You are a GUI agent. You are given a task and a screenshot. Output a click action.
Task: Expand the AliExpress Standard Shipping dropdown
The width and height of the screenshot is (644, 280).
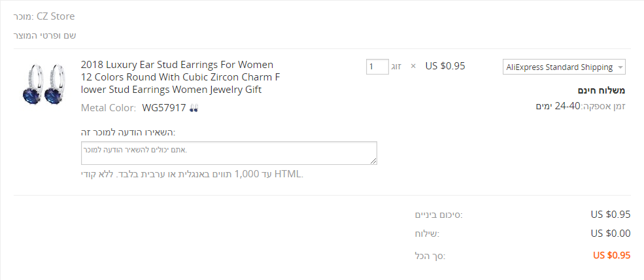(x=564, y=67)
